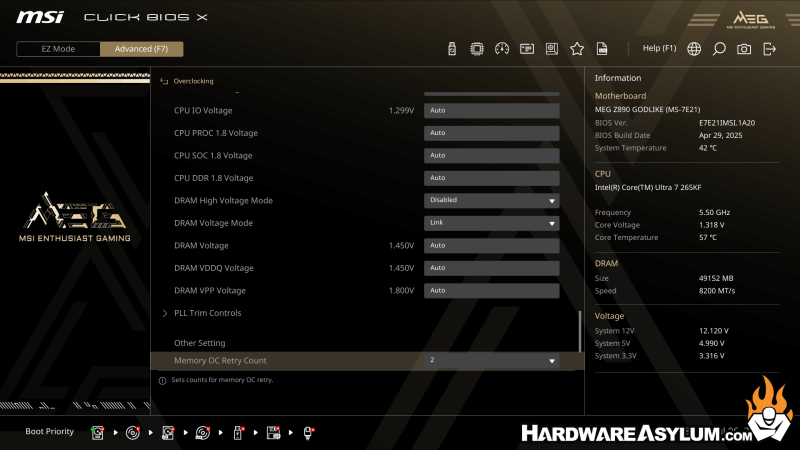Click the 1.299V CPU IO value
This screenshot has height=450, width=800.
click(x=401, y=111)
